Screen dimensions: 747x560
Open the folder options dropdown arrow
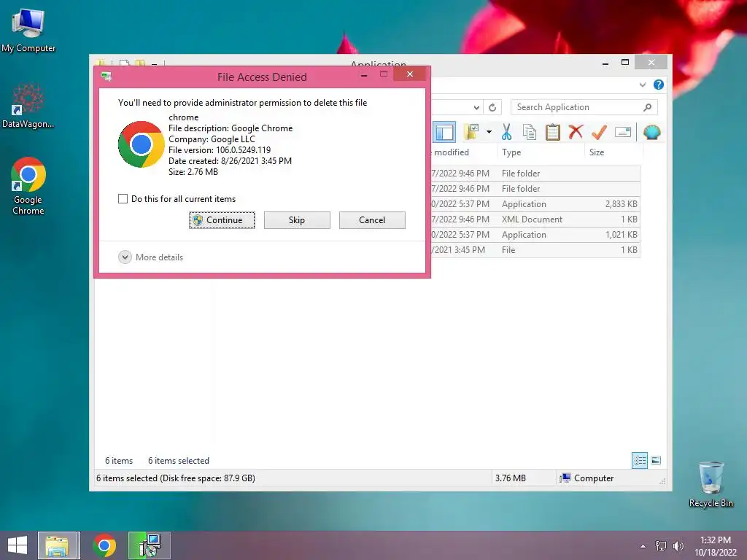pyautogui.click(x=489, y=132)
